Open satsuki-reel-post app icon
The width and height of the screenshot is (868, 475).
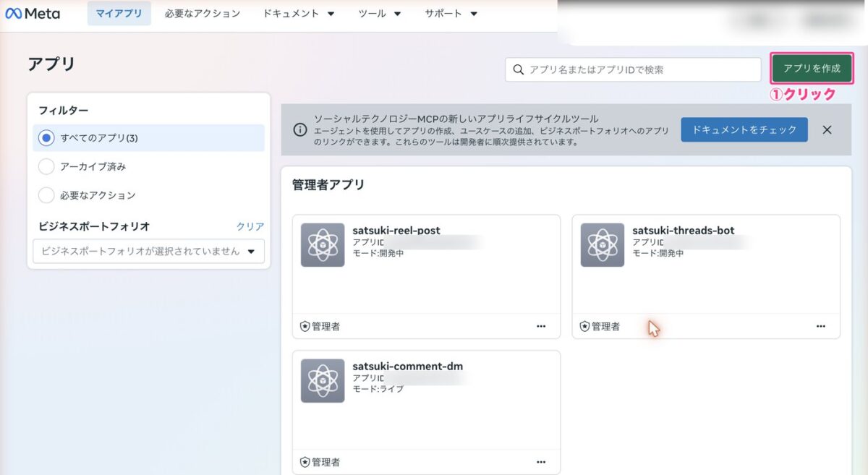coord(323,245)
